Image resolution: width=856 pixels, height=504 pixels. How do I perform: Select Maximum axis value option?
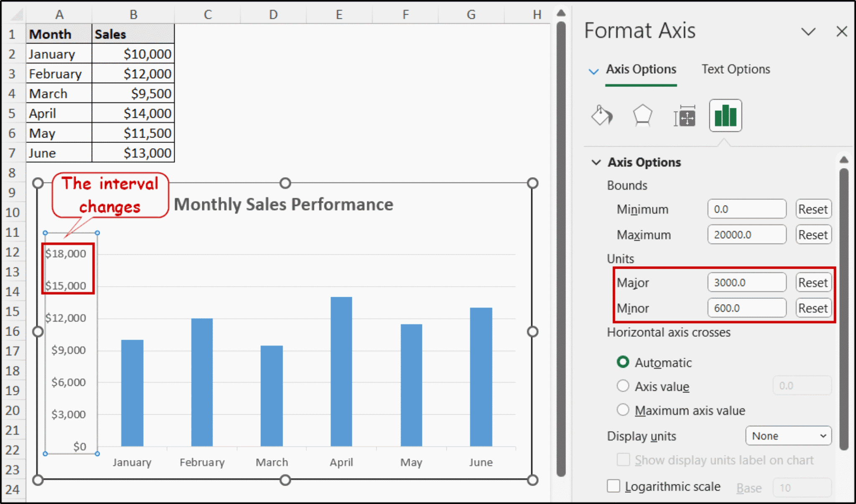pos(623,410)
